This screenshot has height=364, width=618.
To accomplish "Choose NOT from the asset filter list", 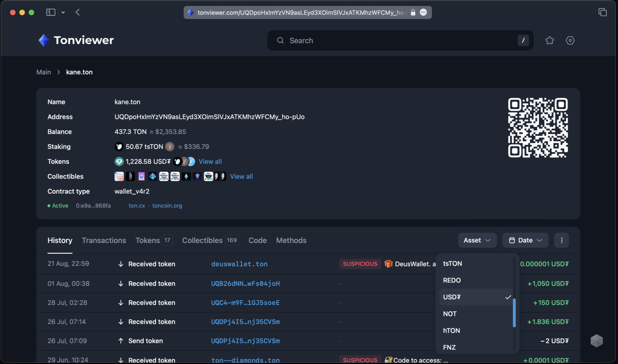I will coord(450,314).
